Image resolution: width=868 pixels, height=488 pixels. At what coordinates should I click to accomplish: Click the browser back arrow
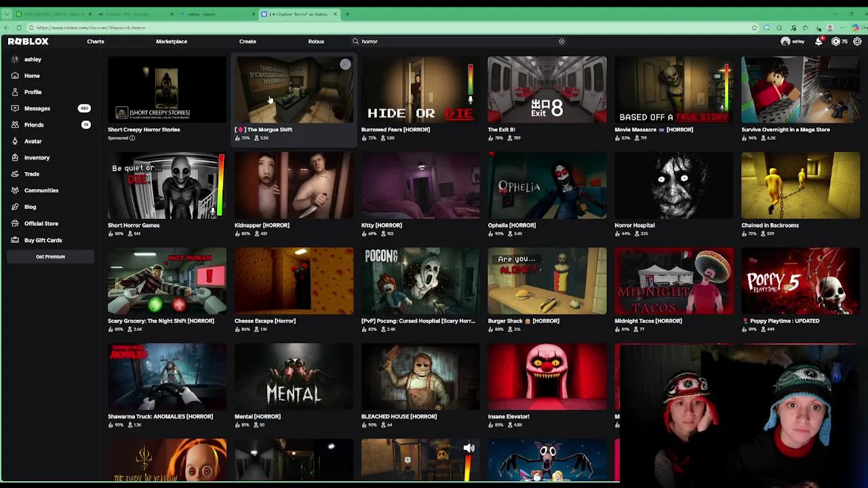coord(6,28)
